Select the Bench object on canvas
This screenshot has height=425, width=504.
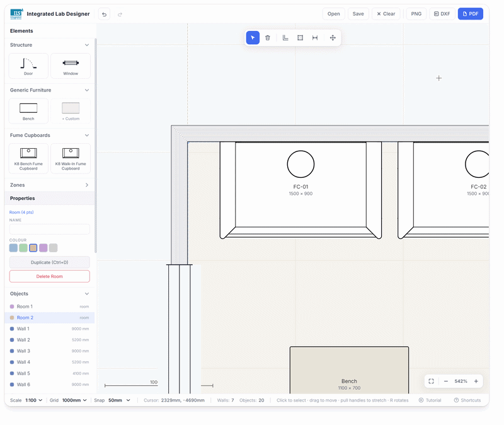pos(349,370)
